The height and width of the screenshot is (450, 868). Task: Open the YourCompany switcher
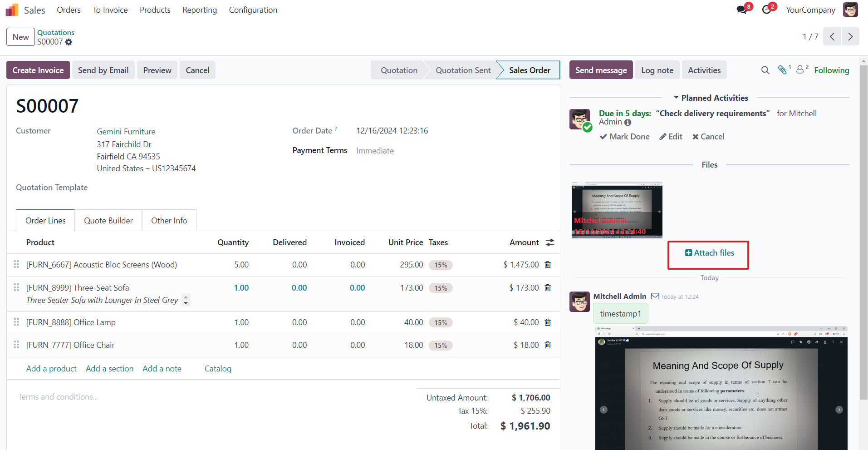pyautogui.click(x=810, y=10)
